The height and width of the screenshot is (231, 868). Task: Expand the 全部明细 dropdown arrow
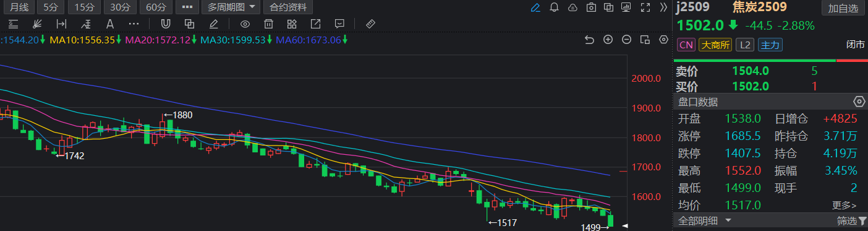728,220
